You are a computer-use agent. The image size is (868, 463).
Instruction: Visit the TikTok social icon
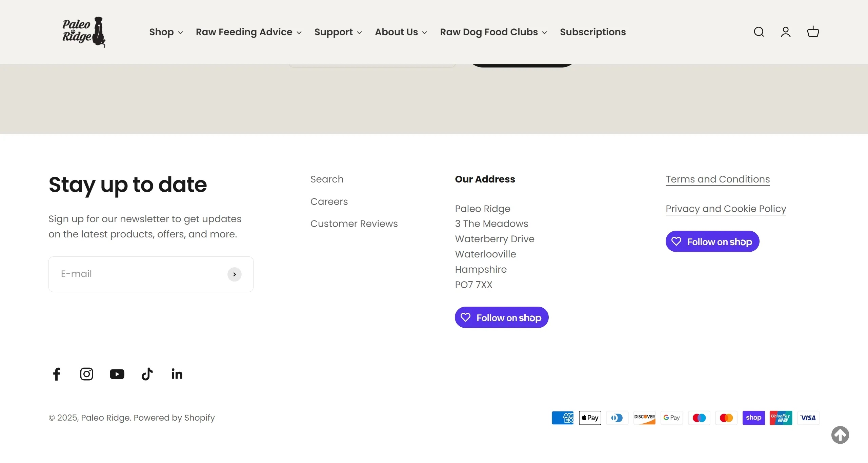(x=147, y=374)
